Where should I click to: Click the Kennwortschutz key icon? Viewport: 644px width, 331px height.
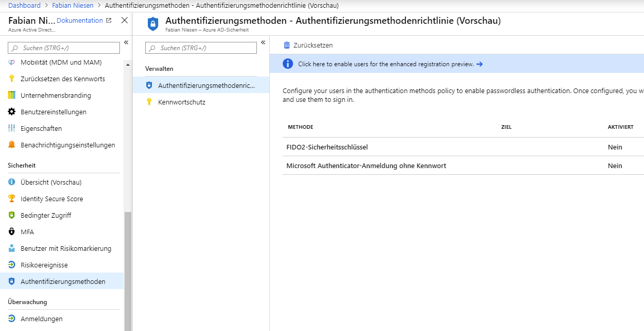pos(149,102)
